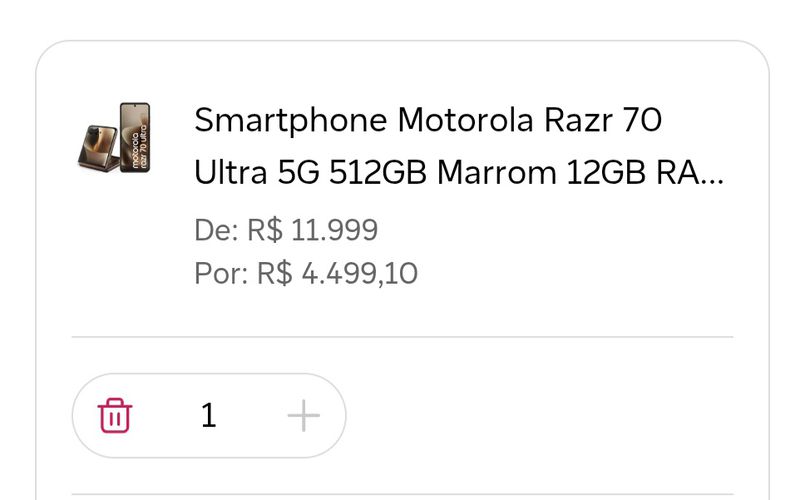Remove the item with the trash icon
This screenshot has width=805, height=500.
tap(115, 415)
